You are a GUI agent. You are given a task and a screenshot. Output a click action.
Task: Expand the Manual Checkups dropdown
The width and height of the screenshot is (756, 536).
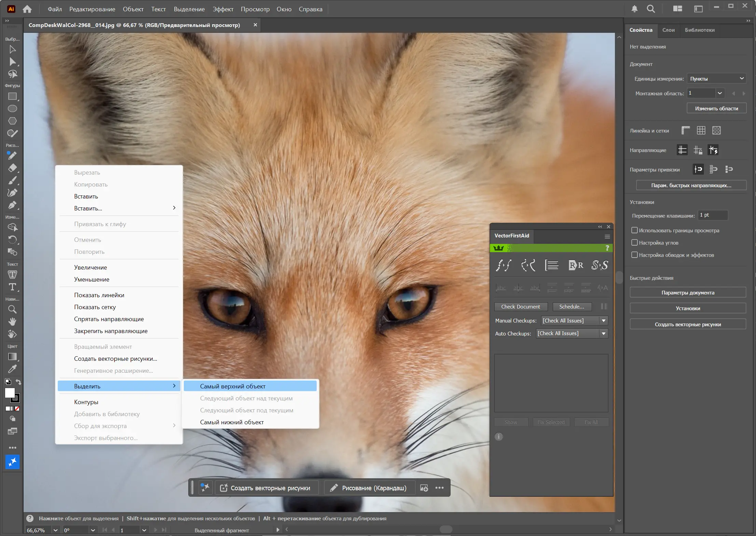604,320
